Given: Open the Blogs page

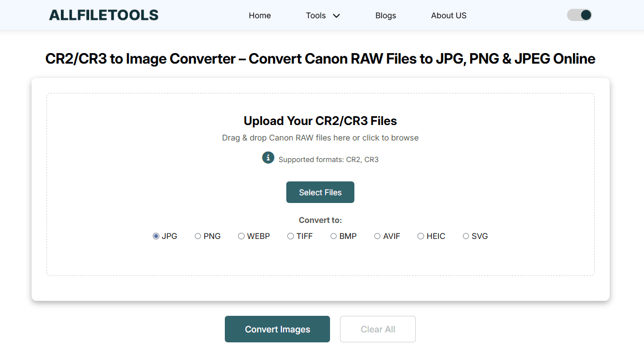Looking at the screenshot, I should pyautogui.click(x=385, y=15).
